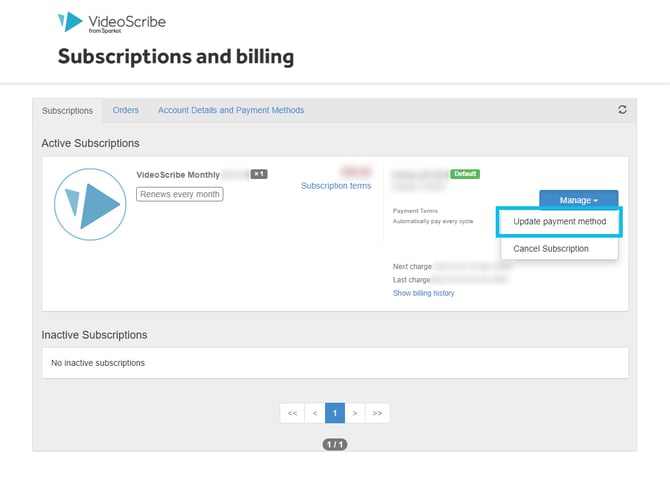This screenshot has width=670, height=488.
Task: Click the 1 / 1 page count badge
Action: click(335, 444)
